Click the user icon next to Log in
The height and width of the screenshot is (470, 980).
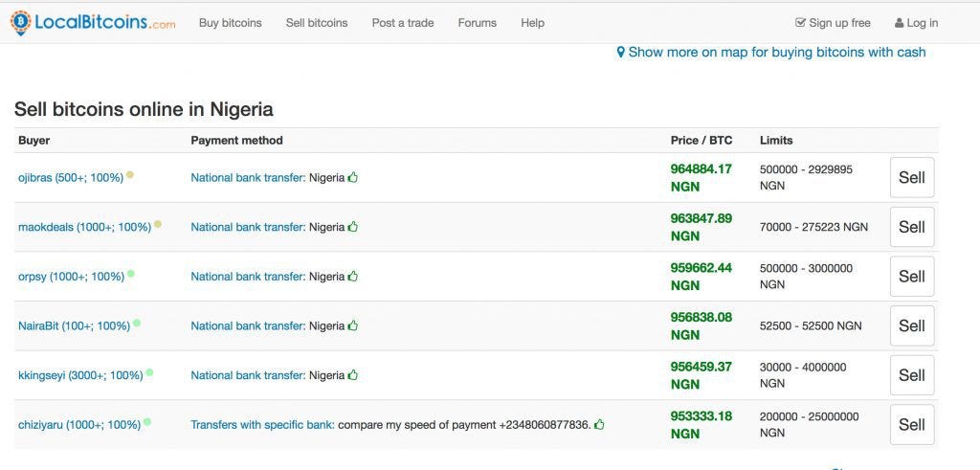pos(899,23)
